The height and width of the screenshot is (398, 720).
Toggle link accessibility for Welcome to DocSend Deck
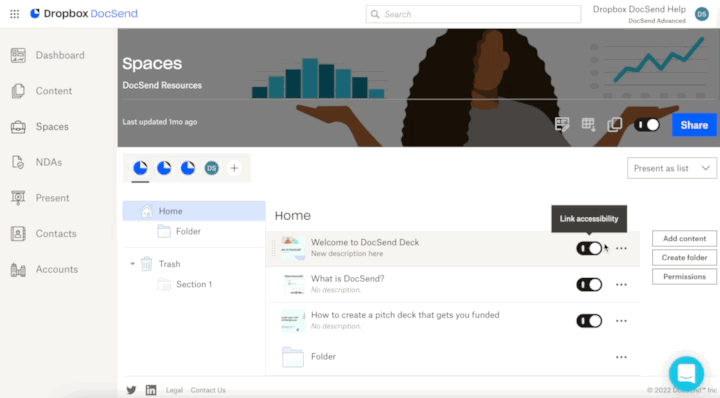click(589, 248)
